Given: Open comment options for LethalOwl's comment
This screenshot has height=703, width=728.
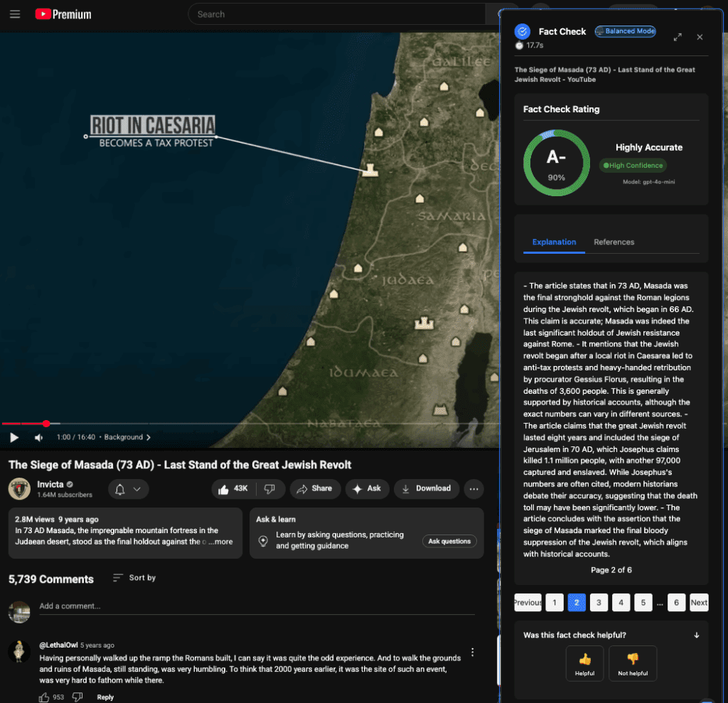Looking at the screenshot, I should [x=472, y=652].
